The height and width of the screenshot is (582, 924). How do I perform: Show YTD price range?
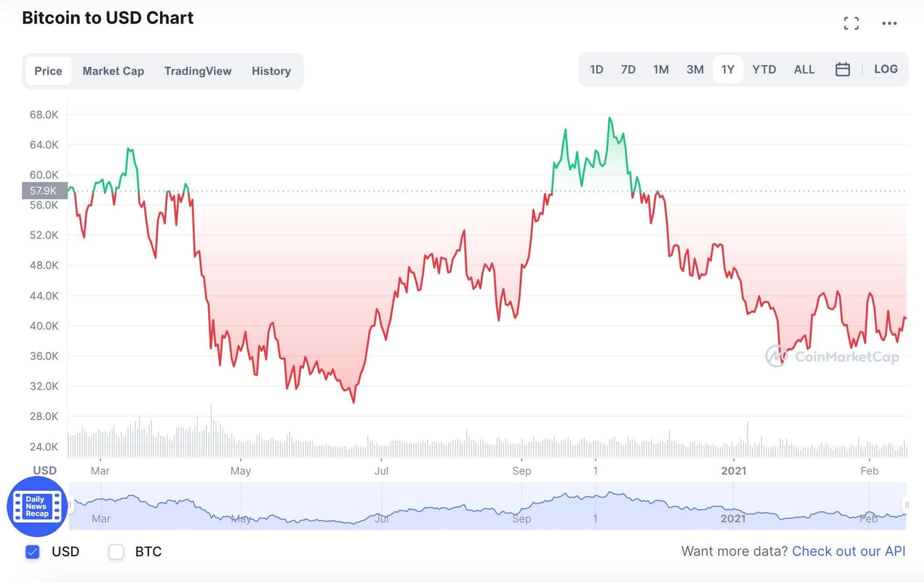[764, 70]
